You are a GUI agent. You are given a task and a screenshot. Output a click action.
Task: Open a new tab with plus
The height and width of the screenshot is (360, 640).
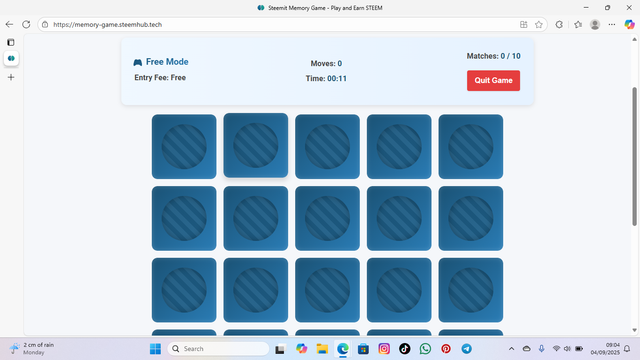click(11, 77)
